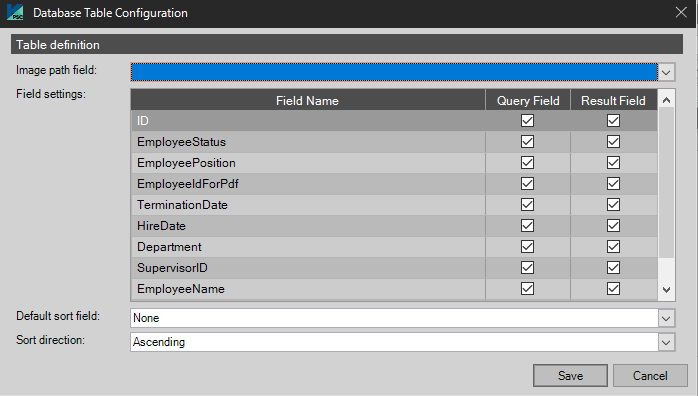The width and height of the screenshot is (698, 396).
Task: Click the Query Field column header
Action: (x=528, y=101)
